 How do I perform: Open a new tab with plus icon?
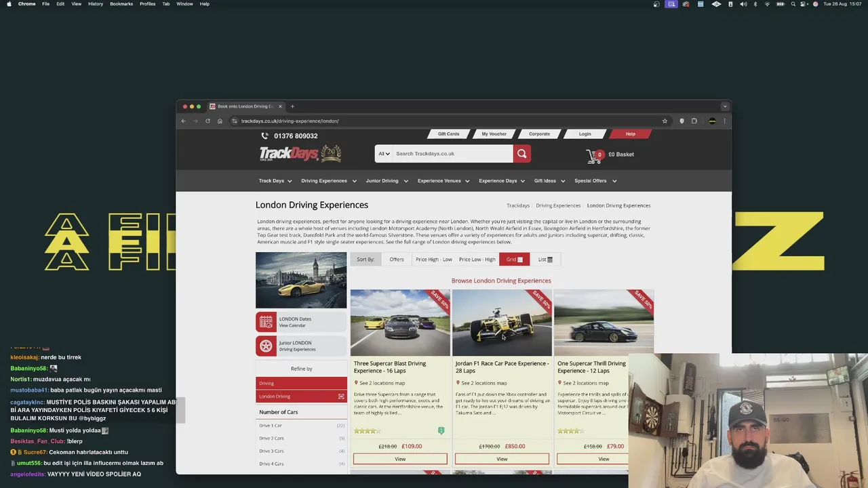tap(292, 106)
